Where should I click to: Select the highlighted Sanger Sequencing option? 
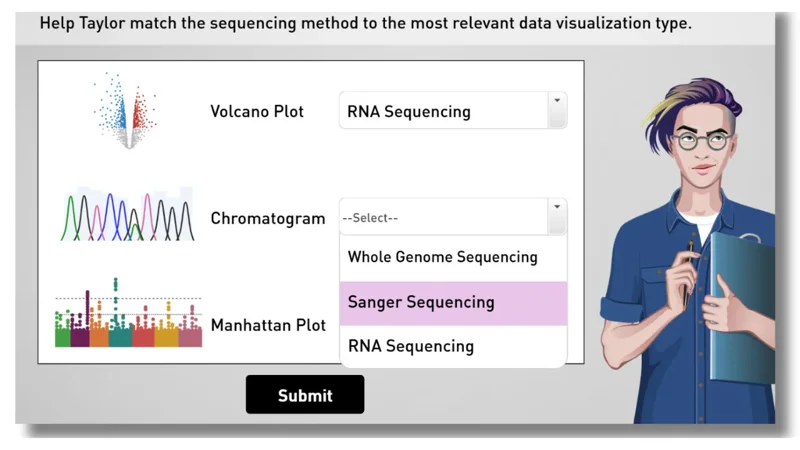pos(453,303)
